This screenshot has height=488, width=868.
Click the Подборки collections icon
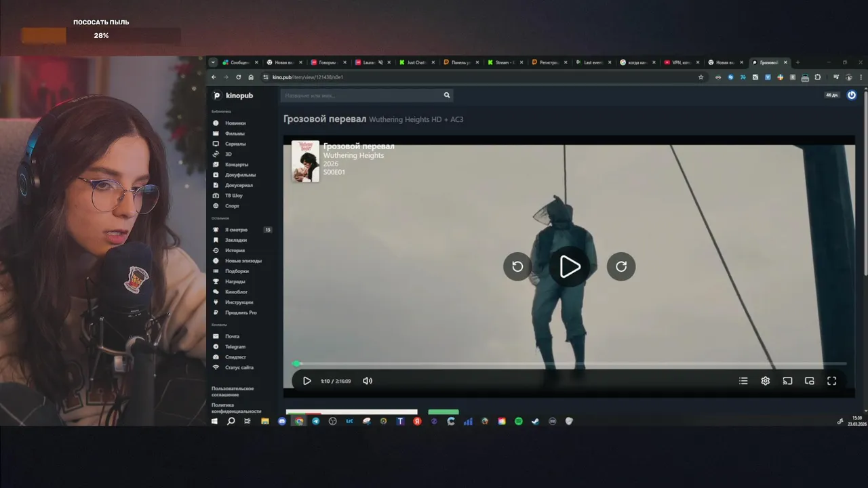tap(216, 271)
